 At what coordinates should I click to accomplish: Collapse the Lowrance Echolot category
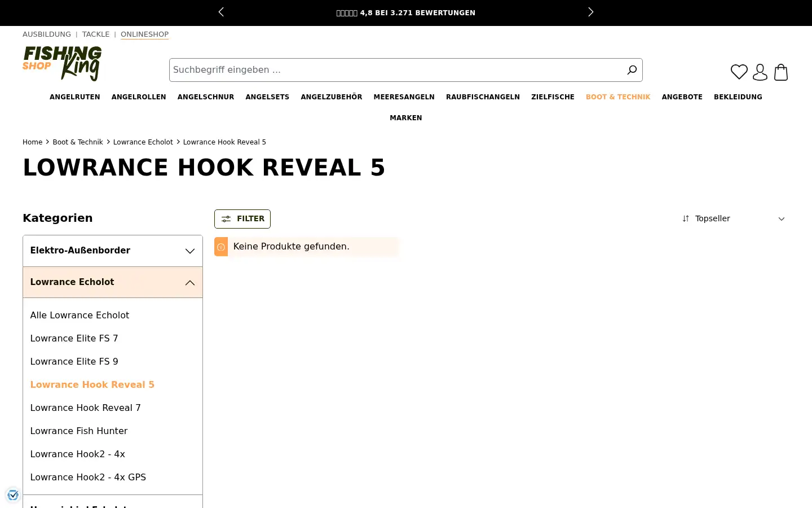pyautogui.click(x=113, y=282)
